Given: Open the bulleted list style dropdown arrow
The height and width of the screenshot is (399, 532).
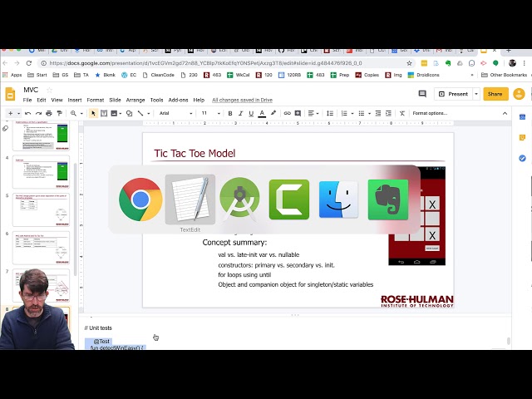Looking at the screenshot, I should coord(369,113).
